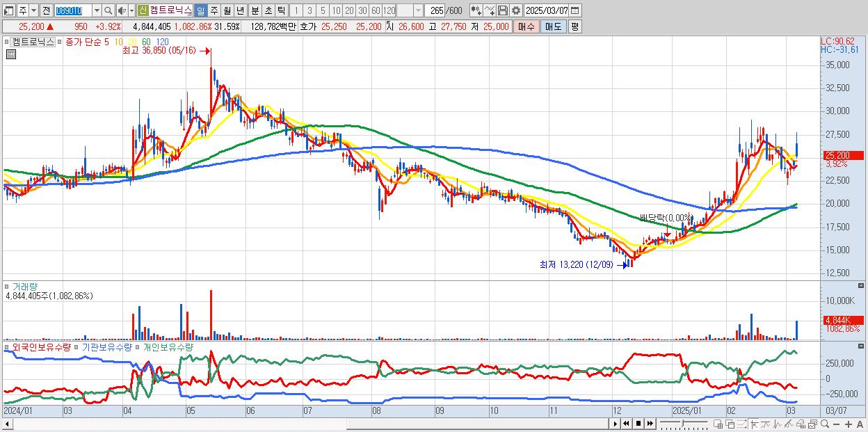The width and height of the screenshot is (868, 432).
Task: Click the overlapping windows icon
Action: tap(730, 424)
